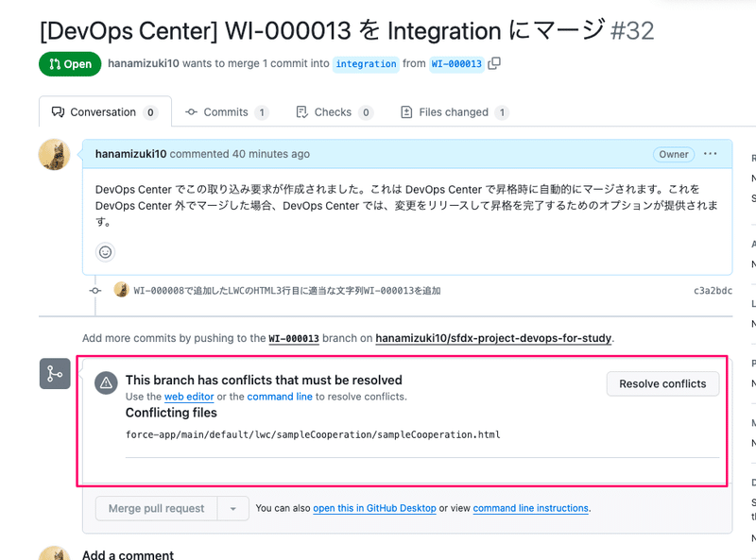756x560 pixels.
Task: Click the git merge branch icon
Action: (55, 374)
